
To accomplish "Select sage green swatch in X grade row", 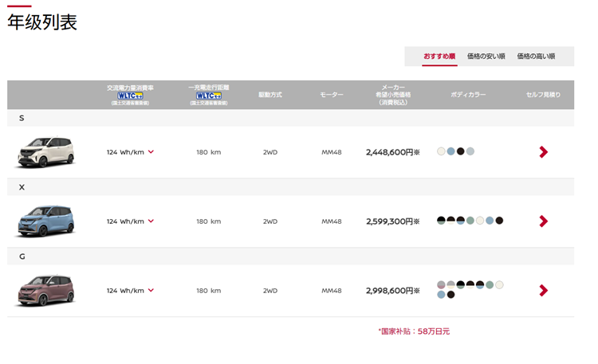I will tap(470, 221).
